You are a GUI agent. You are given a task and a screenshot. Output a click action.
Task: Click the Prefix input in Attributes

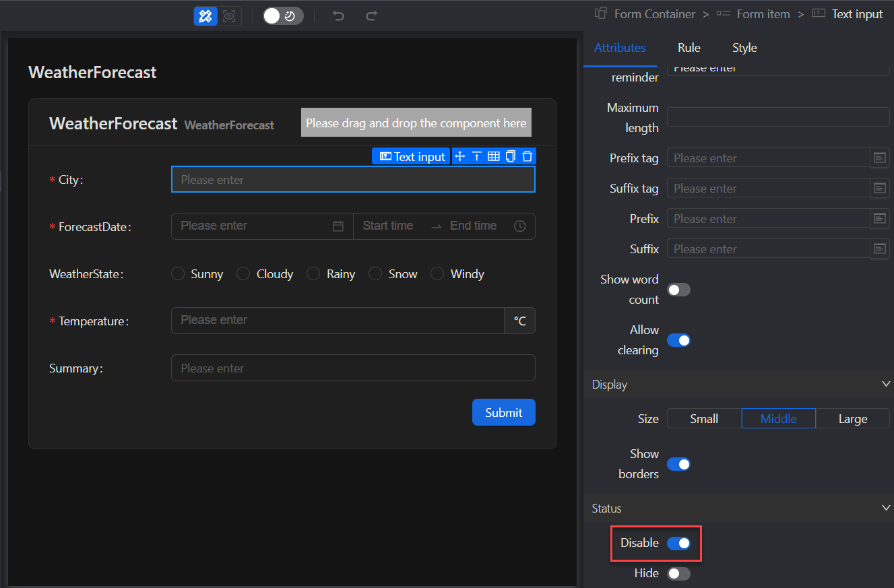point(769,218)
